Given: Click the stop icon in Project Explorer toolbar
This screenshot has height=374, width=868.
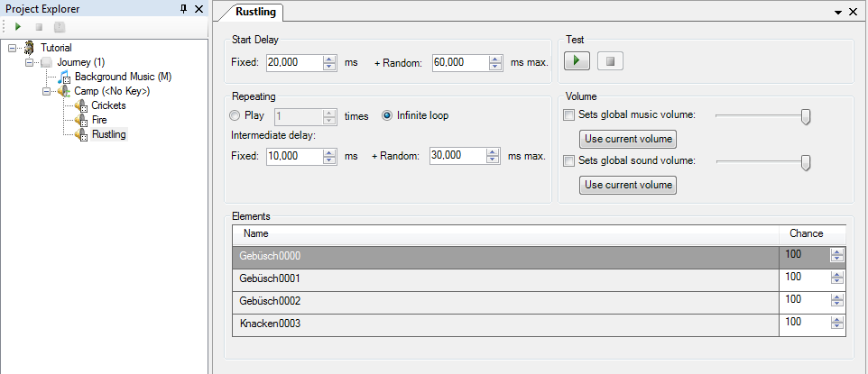Looking at the screenshot, I should [x=38, y=26].
